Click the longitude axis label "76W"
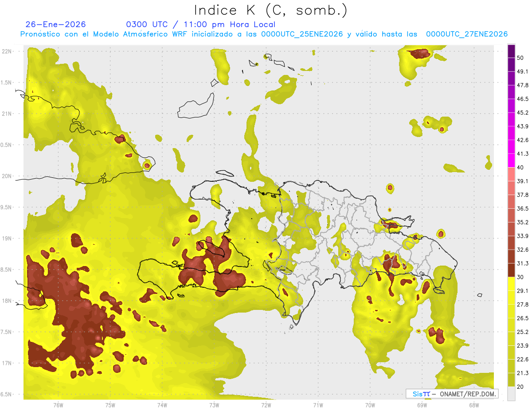 58,406
